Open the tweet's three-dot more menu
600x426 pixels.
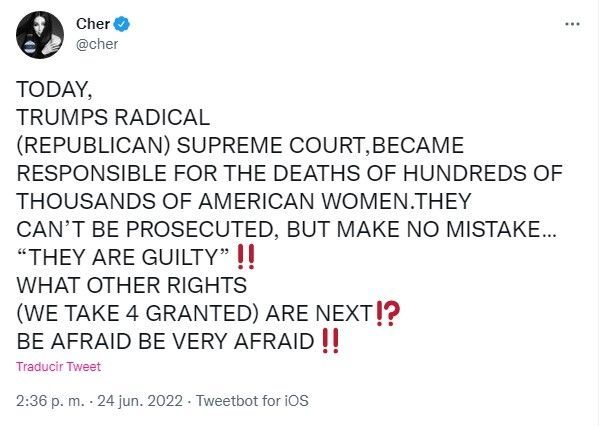572,24
